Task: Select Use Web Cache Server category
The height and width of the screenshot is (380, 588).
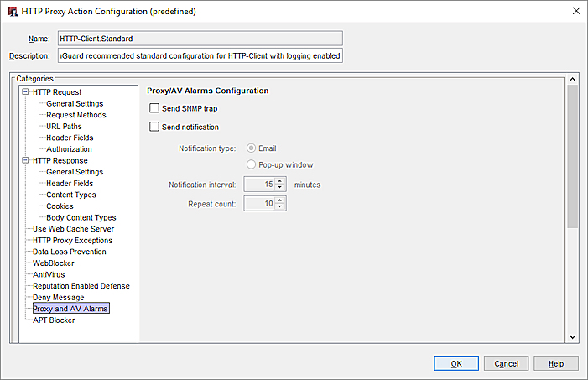Action: tap(73, 229)
